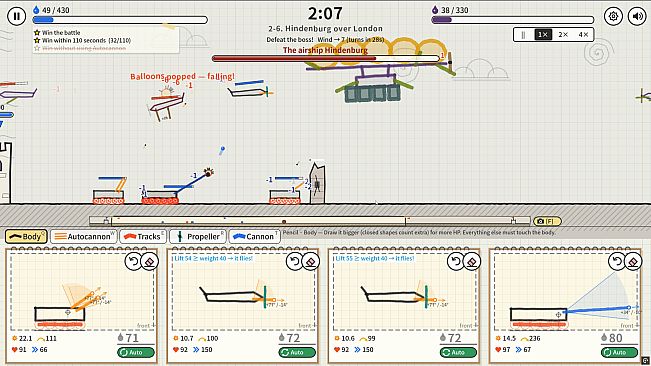Select the Body pencil tool

(26, 237)
